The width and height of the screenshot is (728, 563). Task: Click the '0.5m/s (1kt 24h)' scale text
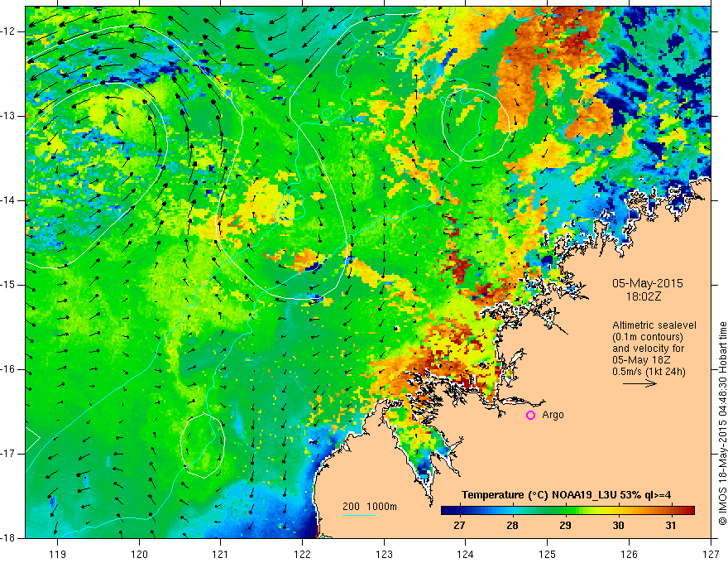[649, 372]
